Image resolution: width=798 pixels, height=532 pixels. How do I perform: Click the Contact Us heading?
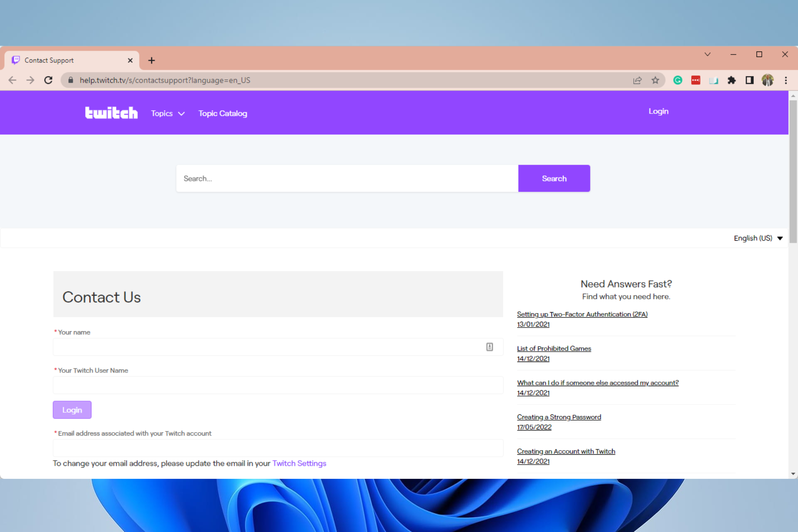[x=101, y=297]
